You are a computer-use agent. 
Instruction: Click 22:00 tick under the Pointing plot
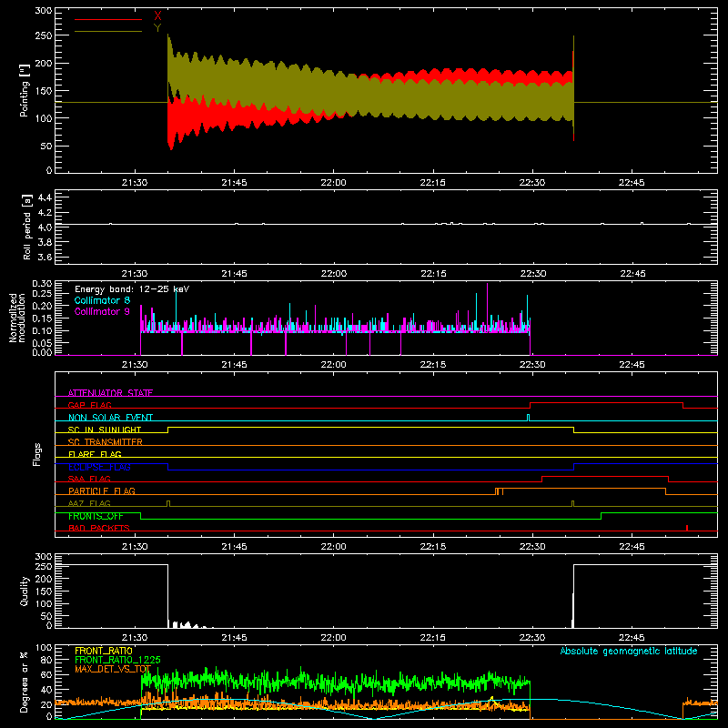click(333, 183)
